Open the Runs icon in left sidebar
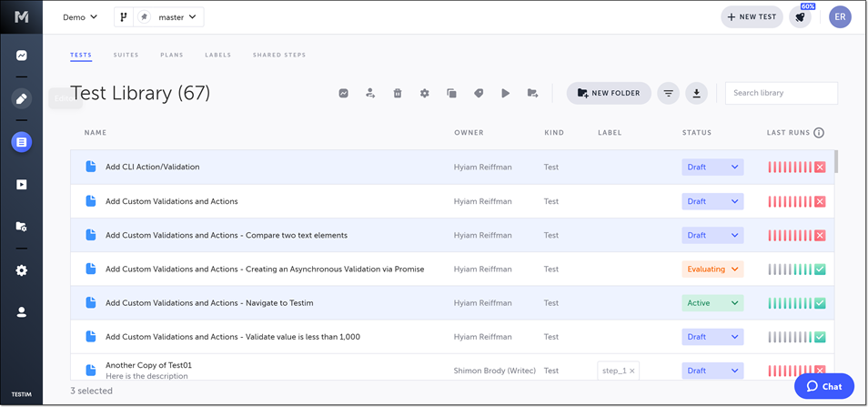Image resolution: width=868 pixels, height=407 pixels. point(22,185)
